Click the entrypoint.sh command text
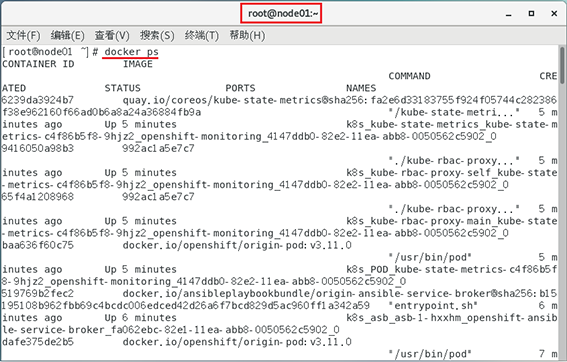This screenshot has width=567, height=362. (433, 306)
